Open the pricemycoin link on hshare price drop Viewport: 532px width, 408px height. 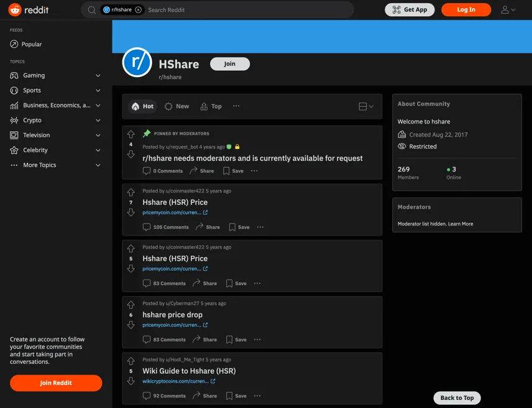coord(175,325)
